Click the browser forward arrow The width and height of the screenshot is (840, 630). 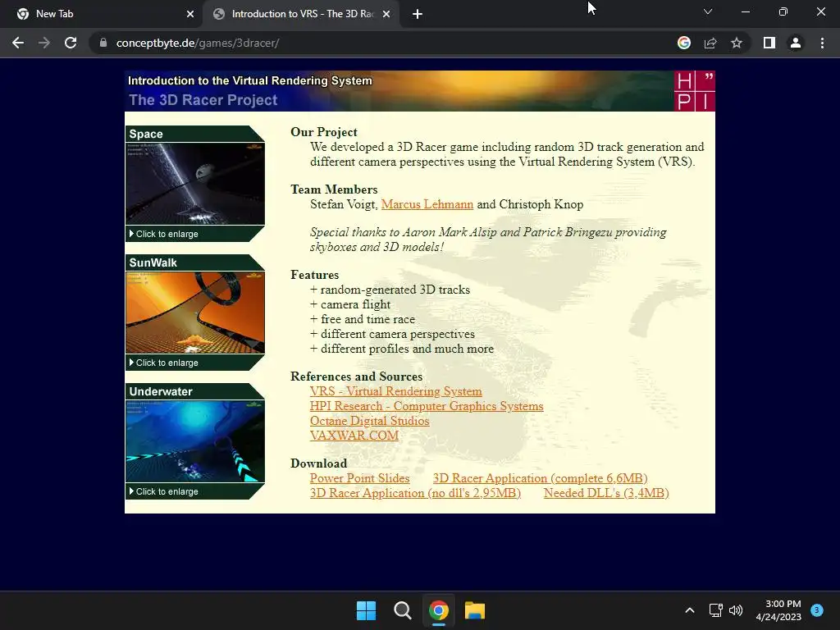(x=44, y=43)
